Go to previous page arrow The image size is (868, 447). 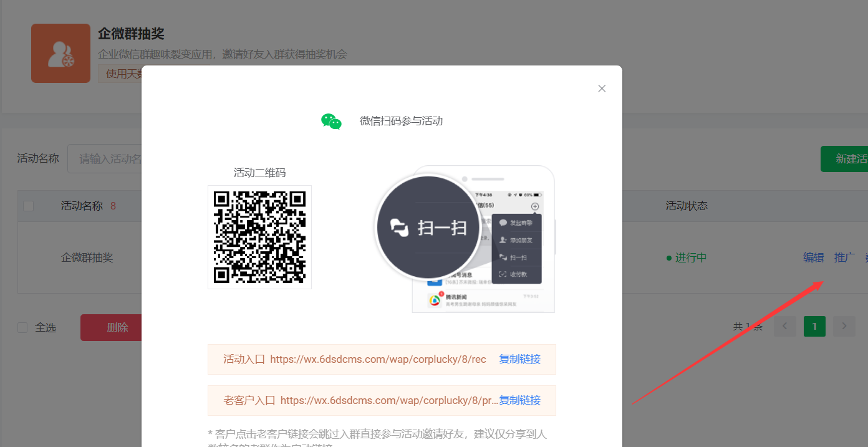[x=785, y=326]
